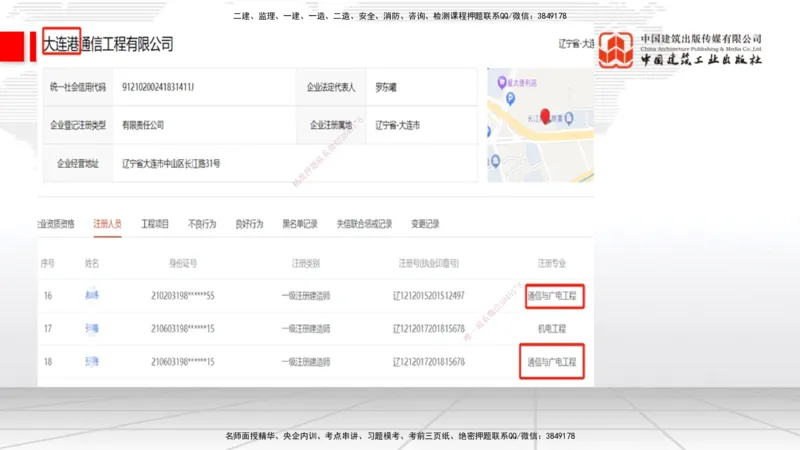This screenshot has width=800, height=450.
Task: Click the purple convenience store marker on map
Action: pos(502,82)
